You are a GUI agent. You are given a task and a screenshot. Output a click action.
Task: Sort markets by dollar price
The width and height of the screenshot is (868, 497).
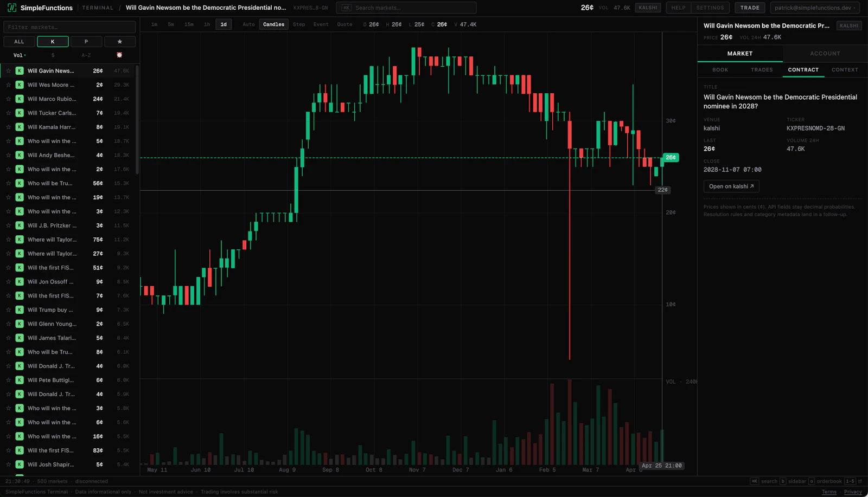pos(53,55)
